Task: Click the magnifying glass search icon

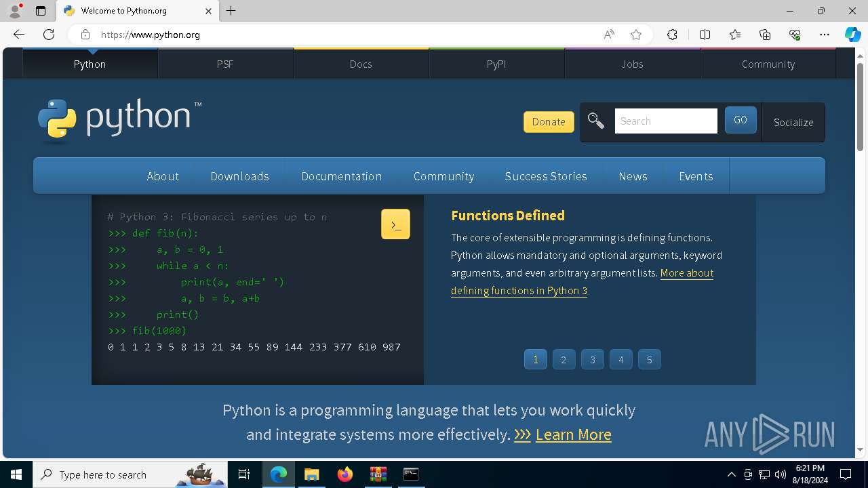Action: point(596,121)
